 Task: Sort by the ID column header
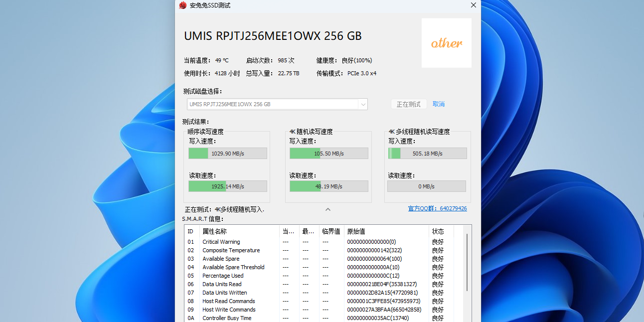pyautogui.click(x=192, y=231)
